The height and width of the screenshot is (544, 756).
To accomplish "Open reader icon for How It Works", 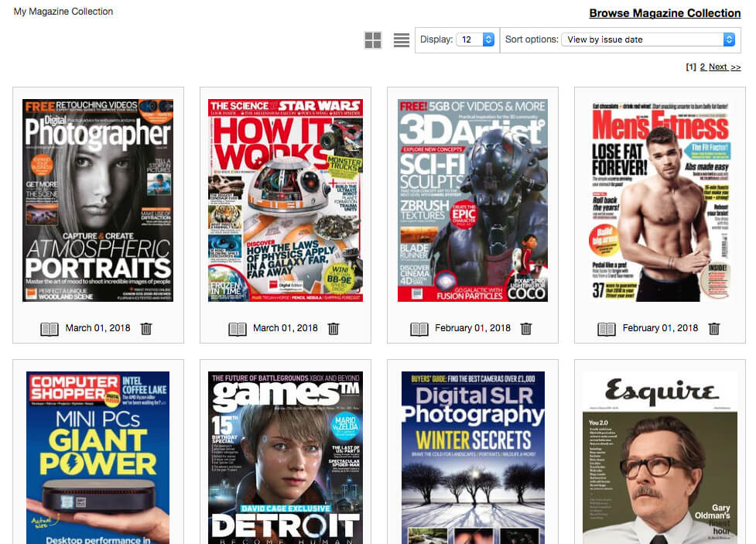I will click(x=238, y=330).
